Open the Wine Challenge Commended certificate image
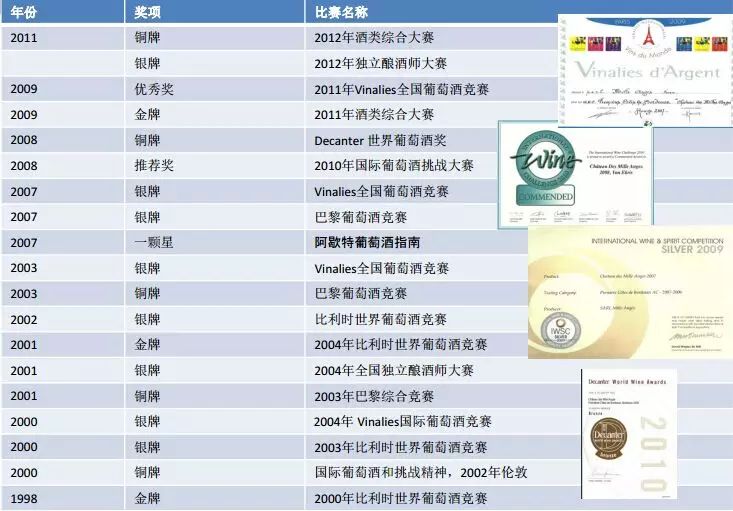 [x=575, y=175]
